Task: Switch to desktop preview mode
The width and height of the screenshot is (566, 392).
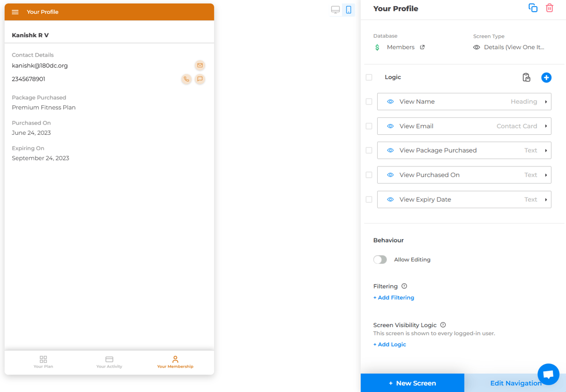Action: (335, 10)
